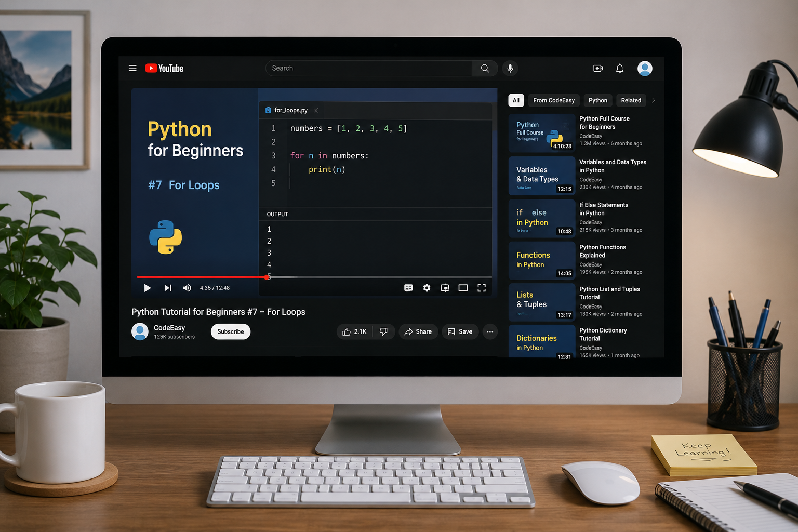Save video to playlist
The height and width of the screenshot is (532, 798).
460,331
